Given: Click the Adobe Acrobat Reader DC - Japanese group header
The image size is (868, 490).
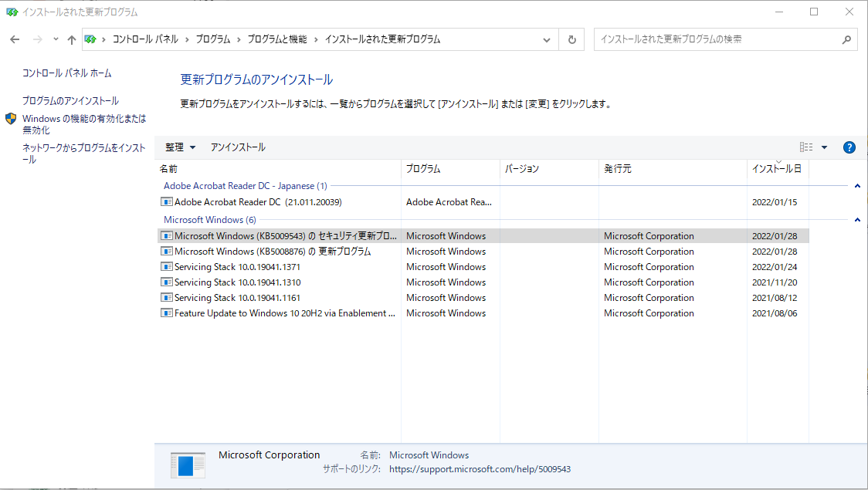Looking at the screenshot, I should pyautogui.click(x=246, y=186).
